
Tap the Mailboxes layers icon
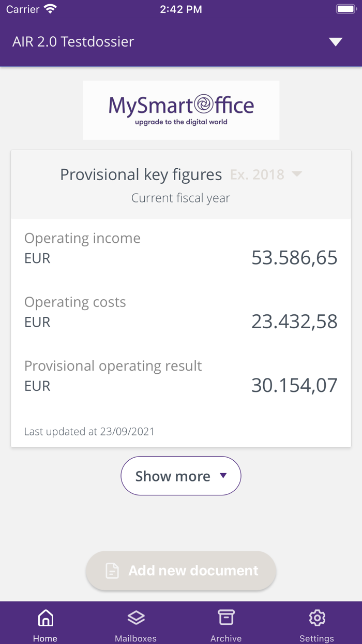click(x=135, y=618)
